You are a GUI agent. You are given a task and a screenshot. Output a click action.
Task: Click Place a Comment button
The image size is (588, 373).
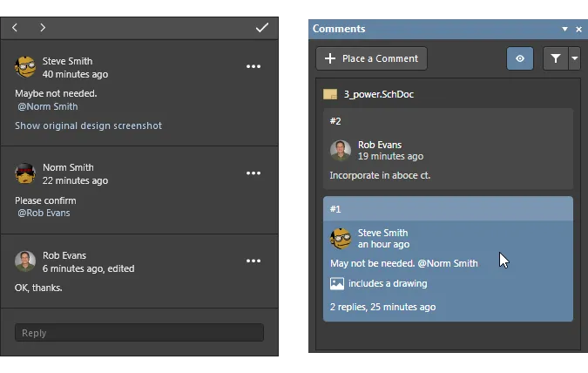(371, 58)
